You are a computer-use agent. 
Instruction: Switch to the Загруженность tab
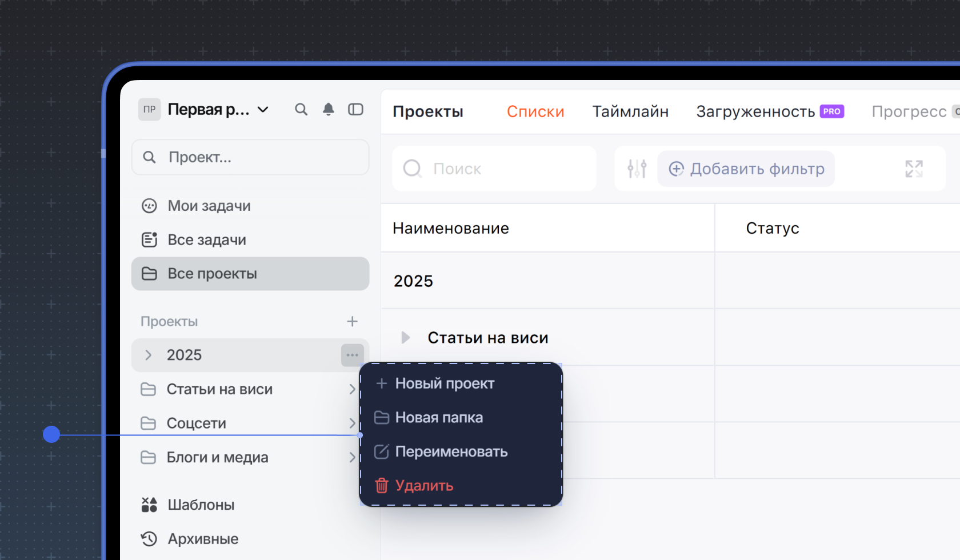[755, 111]
